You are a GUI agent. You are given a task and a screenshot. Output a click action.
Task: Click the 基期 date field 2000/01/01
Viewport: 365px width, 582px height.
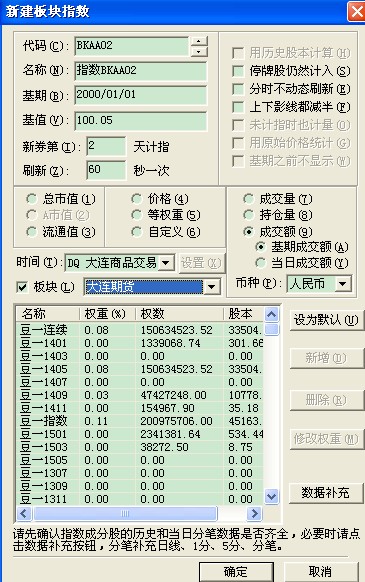(x=140, y=95)
